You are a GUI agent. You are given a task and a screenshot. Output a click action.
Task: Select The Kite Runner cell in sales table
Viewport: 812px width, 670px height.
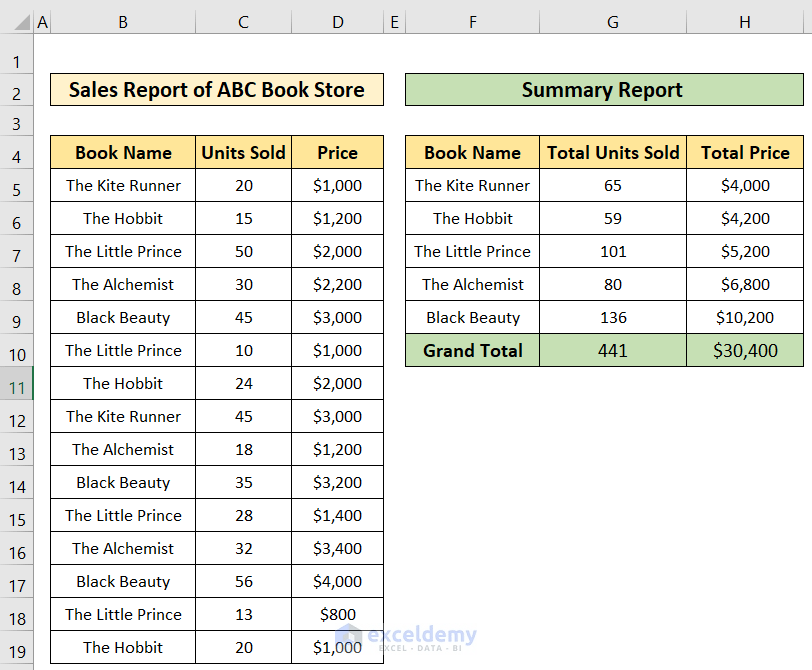tap(122, 185)
